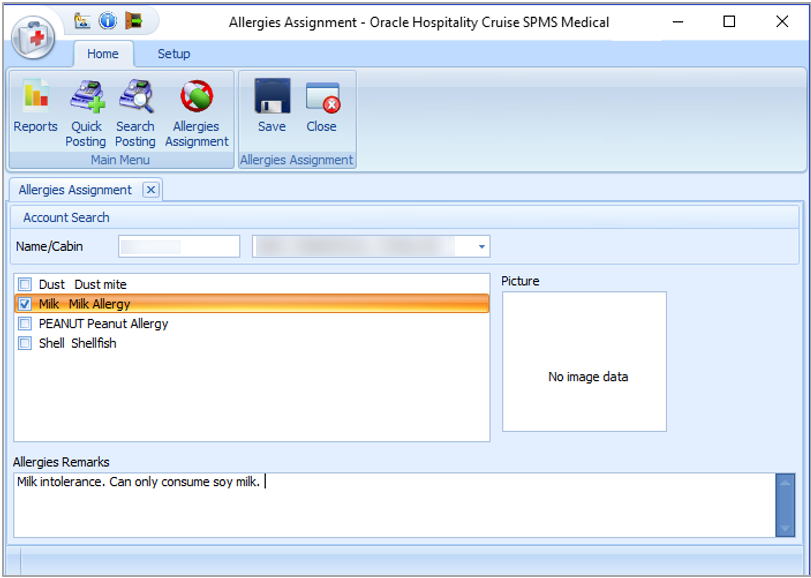The height and width of the screenshot is (578, 811).
Task: Click the Account Search header
Action: (62, 217)
